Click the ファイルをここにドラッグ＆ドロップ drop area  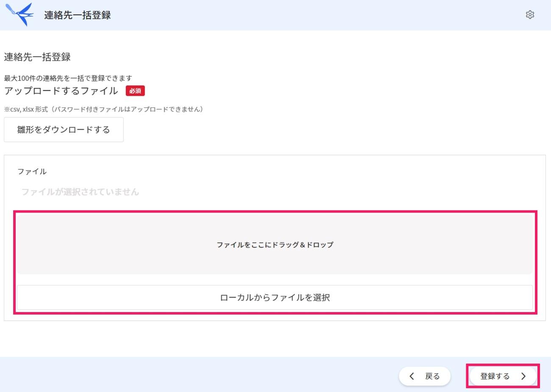275,244
